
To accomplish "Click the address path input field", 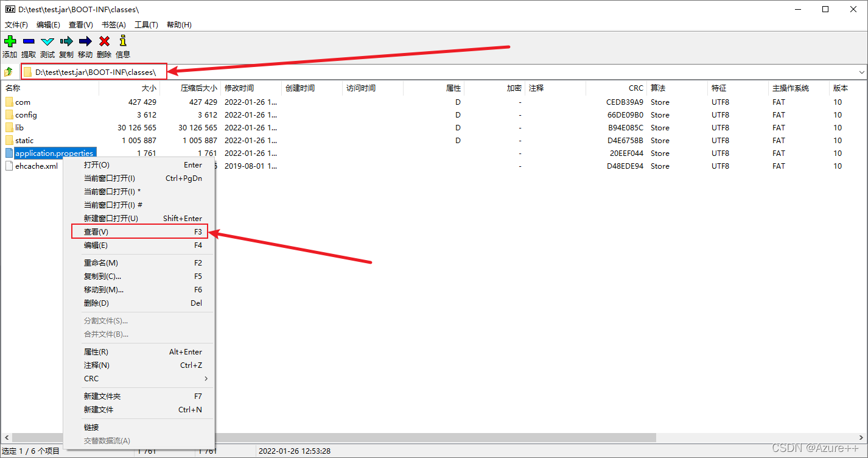I will click(x=438, y=72).
